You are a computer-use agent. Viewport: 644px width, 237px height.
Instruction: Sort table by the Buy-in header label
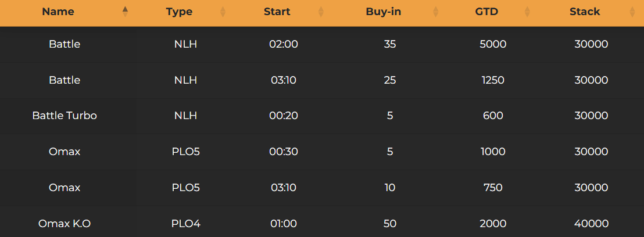coord(383,12)
